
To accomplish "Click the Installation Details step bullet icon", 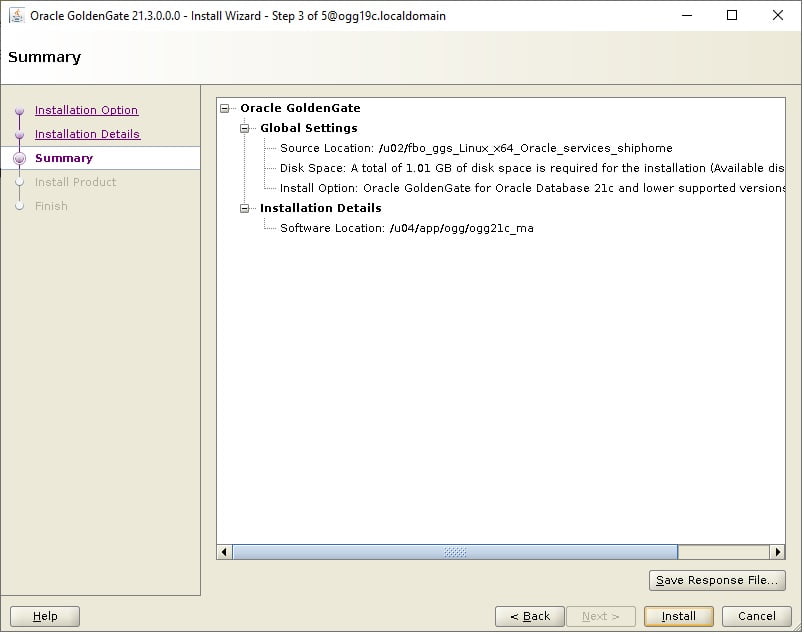I will (x=19, y=134).
